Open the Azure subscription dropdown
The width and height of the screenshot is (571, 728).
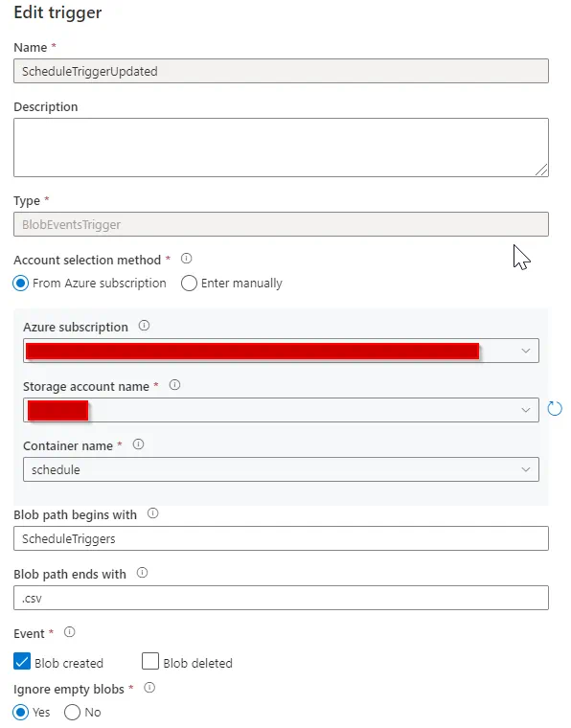(x=281, y=351)
